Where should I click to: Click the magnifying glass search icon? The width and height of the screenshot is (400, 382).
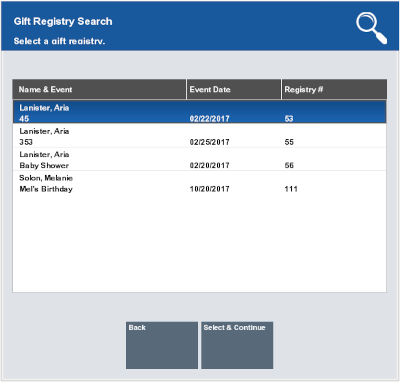(x=372, y=28)
